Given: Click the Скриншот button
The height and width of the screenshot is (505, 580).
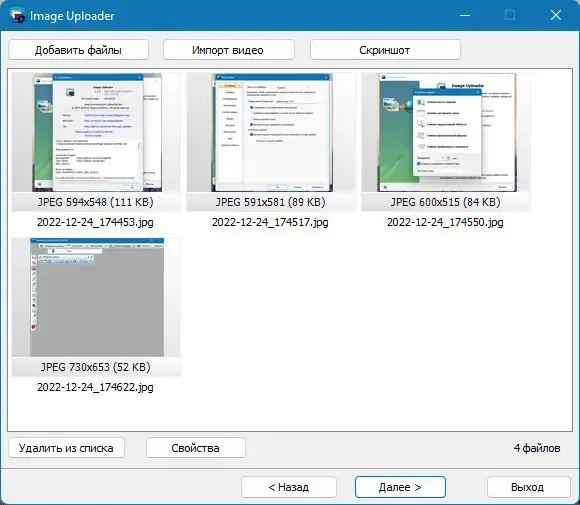Looking at the screenshot, I should pyautogui.click(x=385, y=50).
